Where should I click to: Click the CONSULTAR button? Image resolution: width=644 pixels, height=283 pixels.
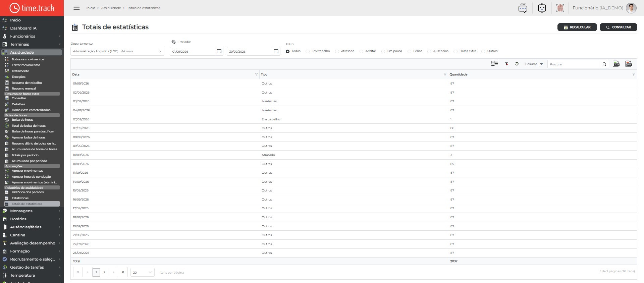618,27
